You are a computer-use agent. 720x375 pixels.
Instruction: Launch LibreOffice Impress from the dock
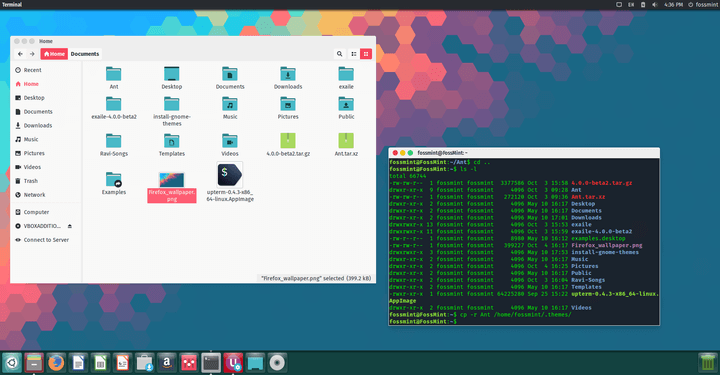(123, 363)
